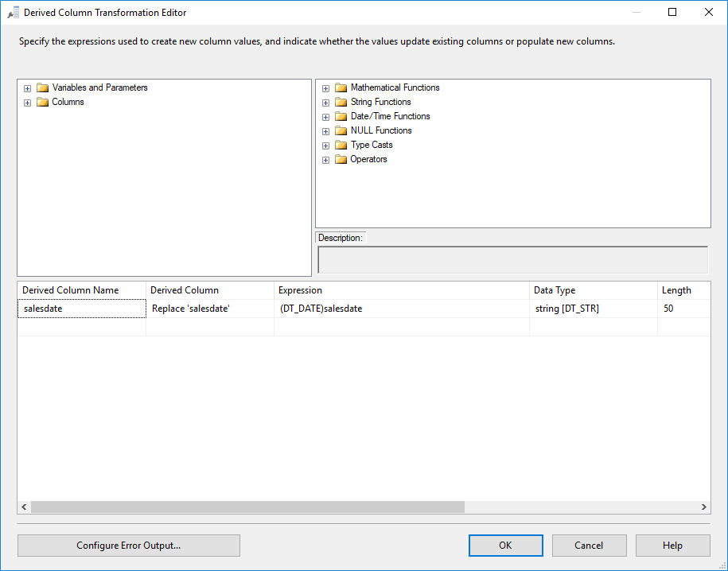Expand the Columns tree node
Image resolution: width=728 pixels, height=571 pixels.
tap(27, 102)
